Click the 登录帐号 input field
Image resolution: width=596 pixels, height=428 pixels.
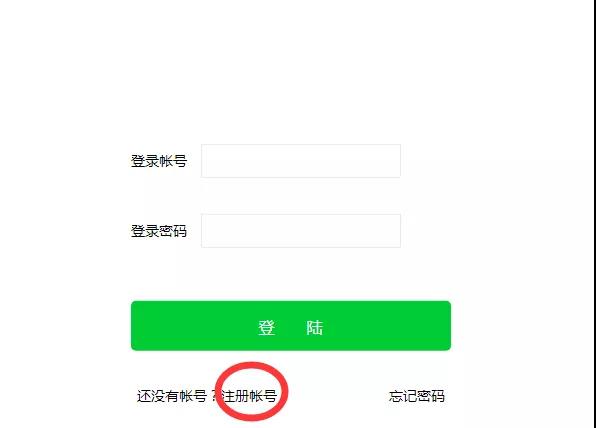click(301, 161)
